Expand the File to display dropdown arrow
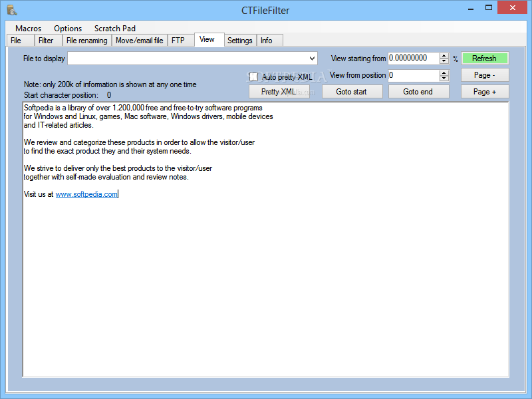 312,59
